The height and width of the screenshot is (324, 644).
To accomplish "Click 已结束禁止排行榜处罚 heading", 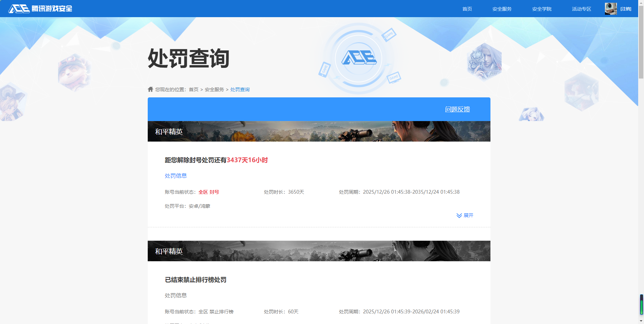I will 196,280.
